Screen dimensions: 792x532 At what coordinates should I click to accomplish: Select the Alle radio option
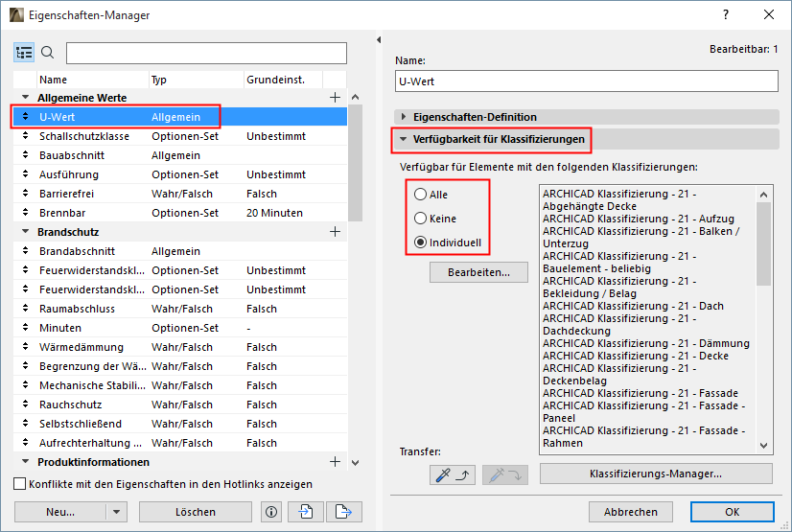coord(420,195)
